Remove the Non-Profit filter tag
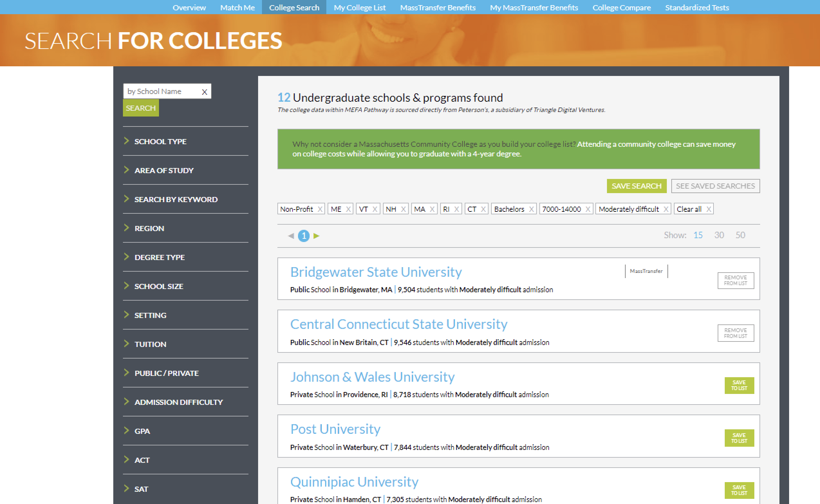The image size is (820, 504). click(x=320, y=209)
